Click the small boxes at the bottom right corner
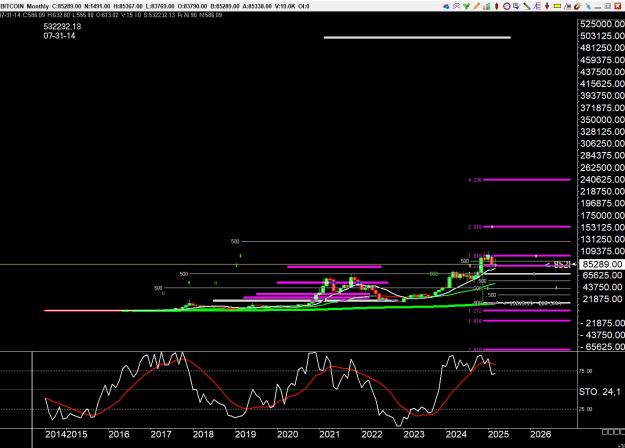Viewport: 625px width, 448px height. click(x=613, y=432)
